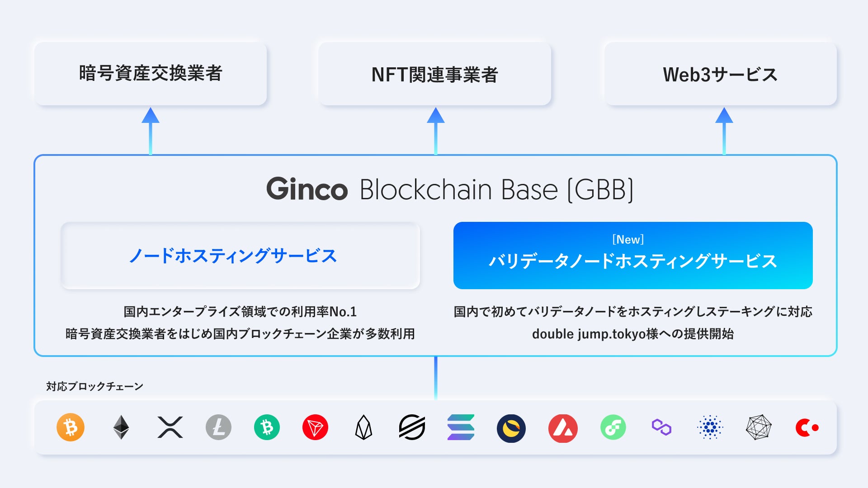Click the Solana gradient-stripes logo
The height and width of the screenshot is (488, 868).
click(461, 427)
